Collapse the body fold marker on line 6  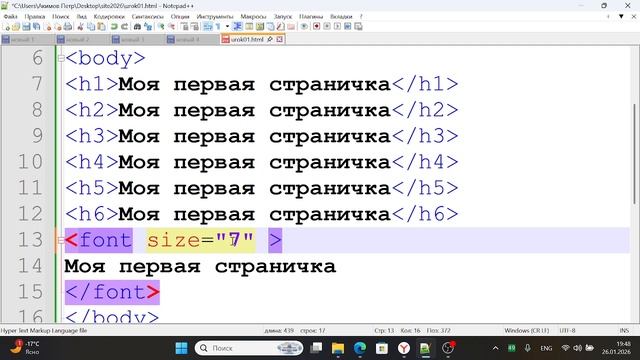coord(61,58)
